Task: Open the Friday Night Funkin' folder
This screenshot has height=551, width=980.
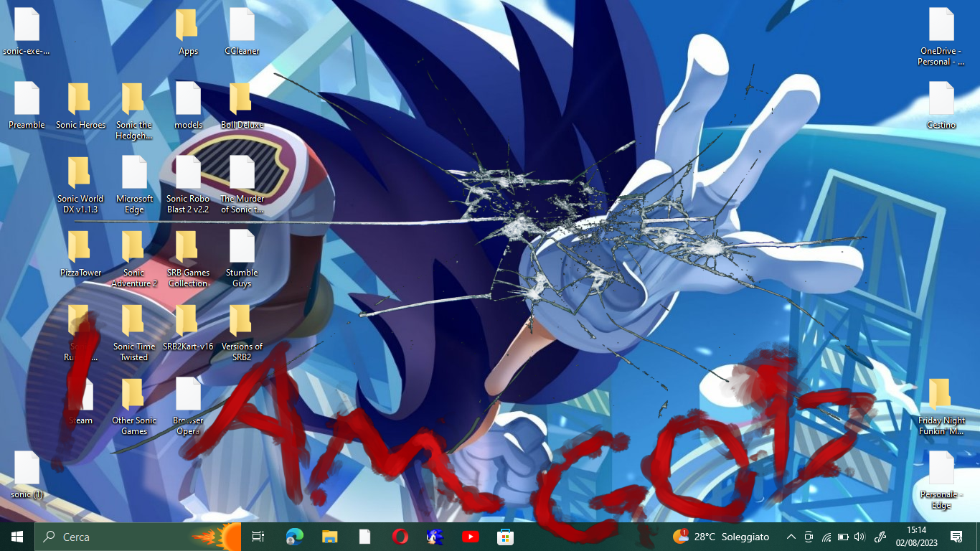Action: click(x=941, y=407)
